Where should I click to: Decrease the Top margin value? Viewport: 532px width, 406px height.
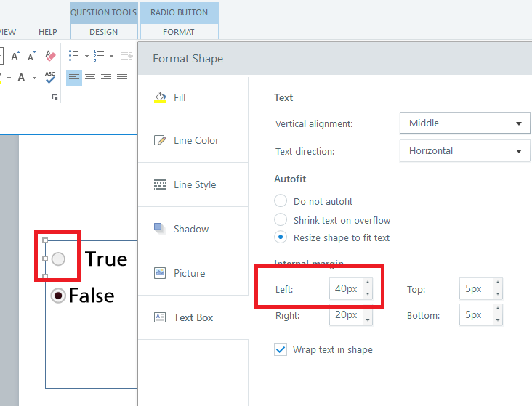pos(498,293)
